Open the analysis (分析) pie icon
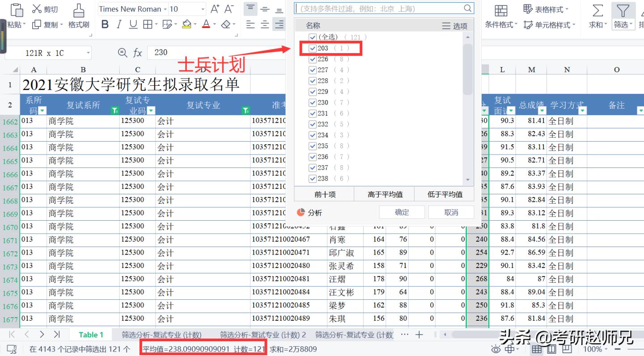Image resolution: width=644 pixels, height=356 pixels. (301, 213)
